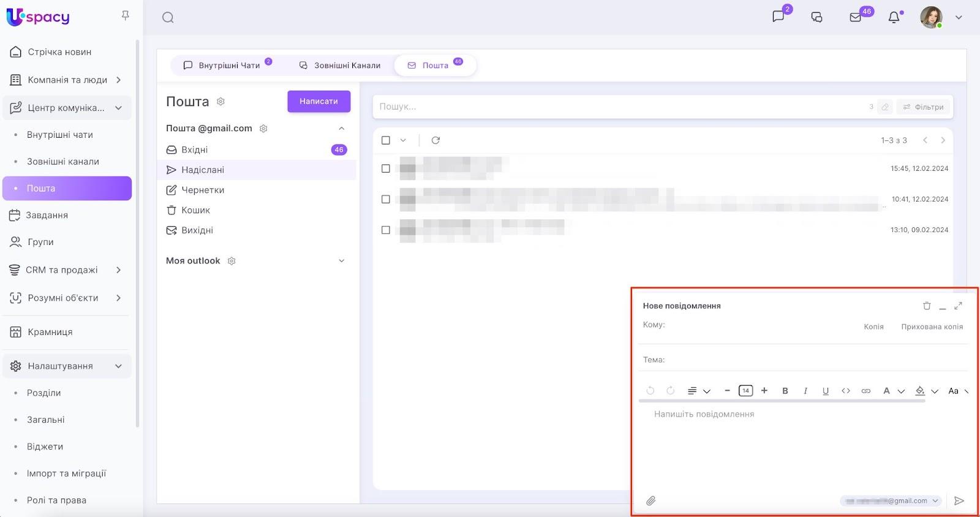
Task: Click the attach file paperclip icon
Action: tap(650, 500)
